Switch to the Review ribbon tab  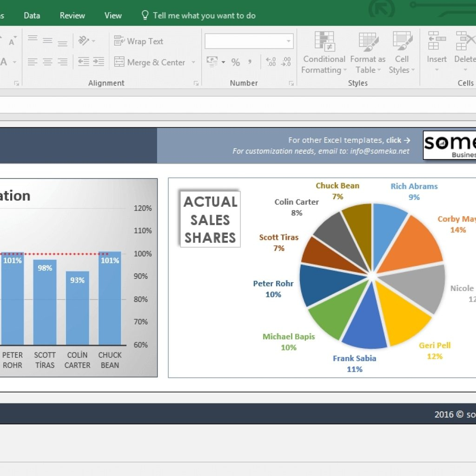coord(72,15)
